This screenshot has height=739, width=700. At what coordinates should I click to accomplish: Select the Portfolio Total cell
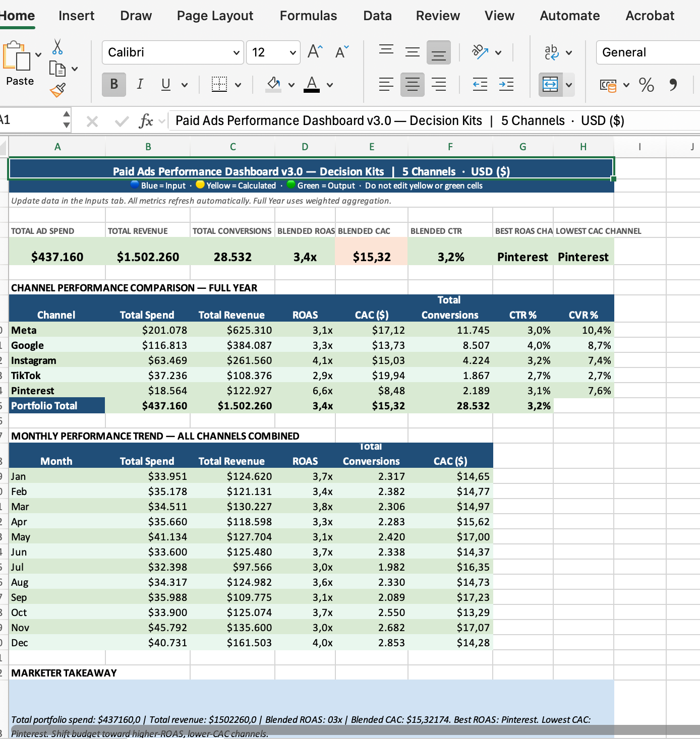tap(57, 406)
